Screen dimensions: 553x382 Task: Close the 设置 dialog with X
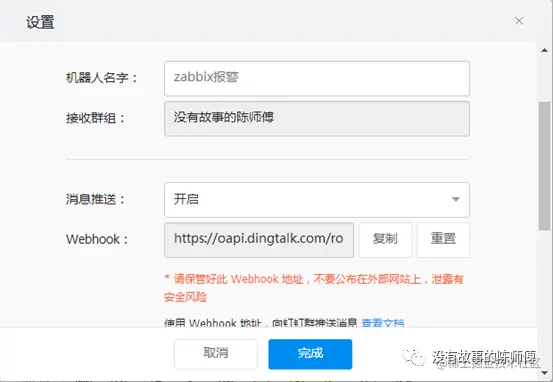tap(519, 21)
